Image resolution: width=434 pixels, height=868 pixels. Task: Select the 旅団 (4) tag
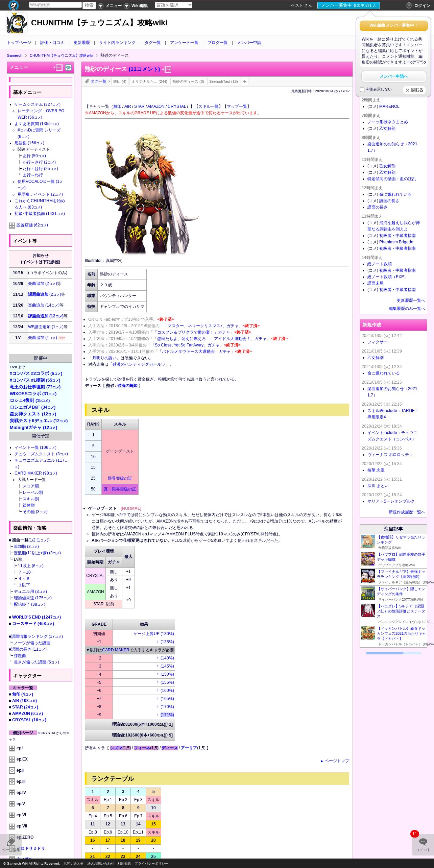click(120, 81)
